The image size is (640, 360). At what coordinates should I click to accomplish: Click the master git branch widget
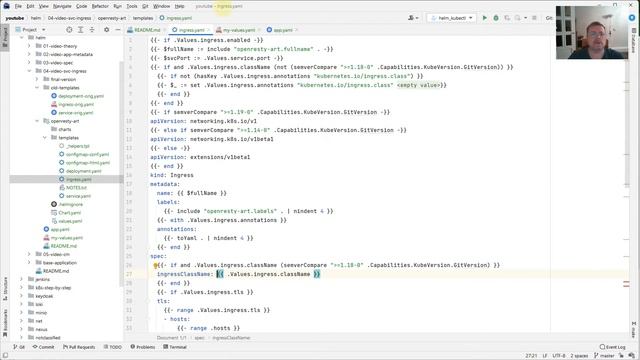pyautogui.click(x=604, y=356)
